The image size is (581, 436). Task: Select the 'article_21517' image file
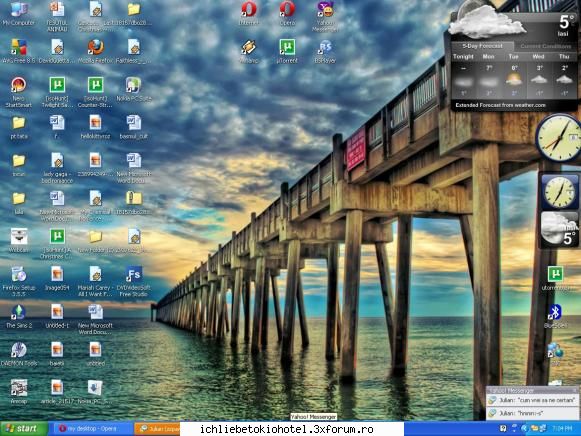pos(57,392)
